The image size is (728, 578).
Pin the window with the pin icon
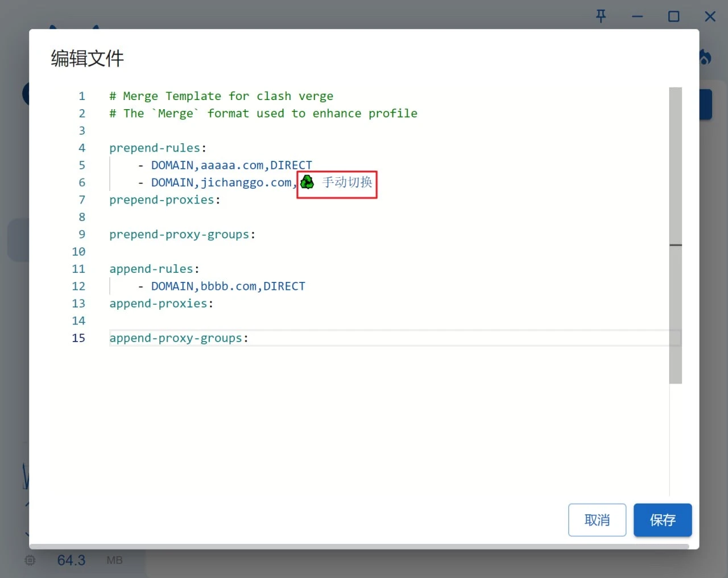point(601,16)
